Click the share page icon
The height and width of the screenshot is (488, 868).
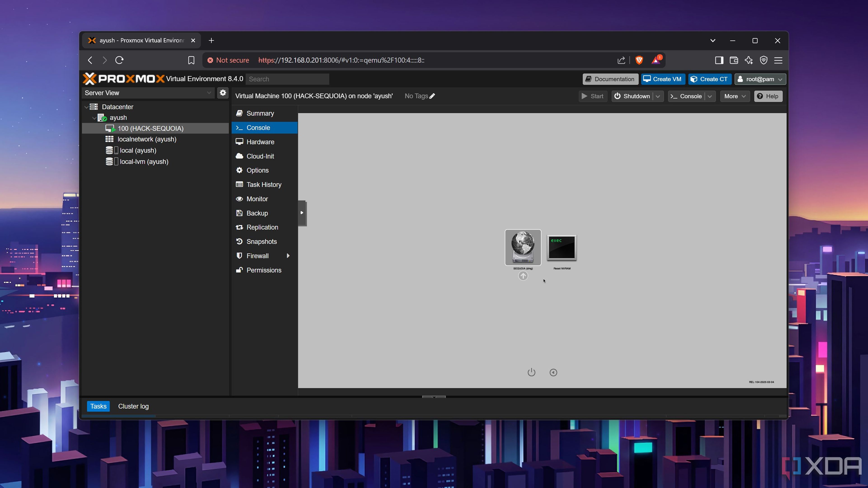[621, 60]
